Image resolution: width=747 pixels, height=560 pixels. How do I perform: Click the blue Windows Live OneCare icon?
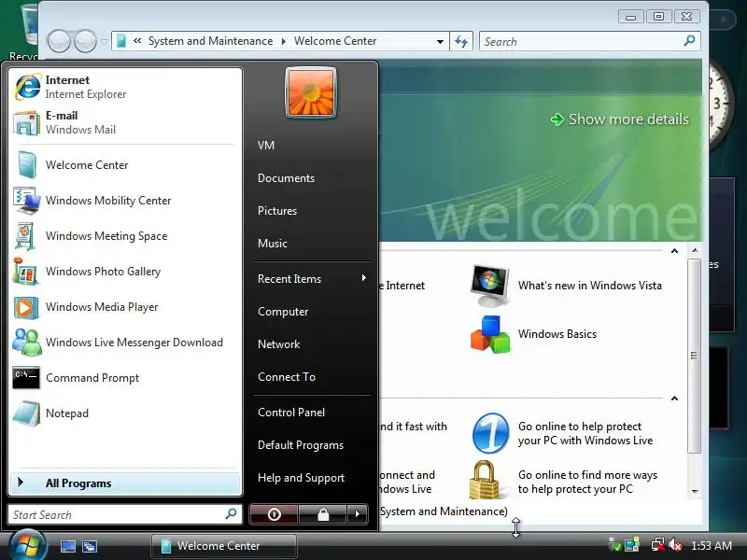490,433
